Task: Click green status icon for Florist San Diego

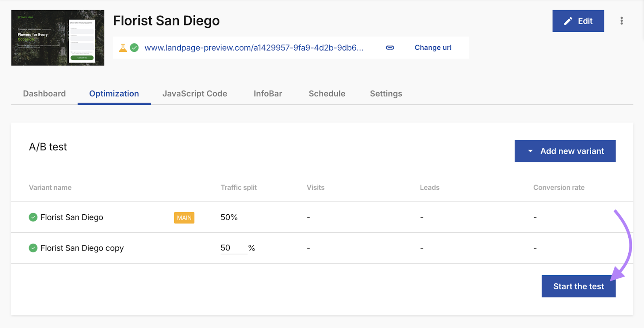Action: 33,217
